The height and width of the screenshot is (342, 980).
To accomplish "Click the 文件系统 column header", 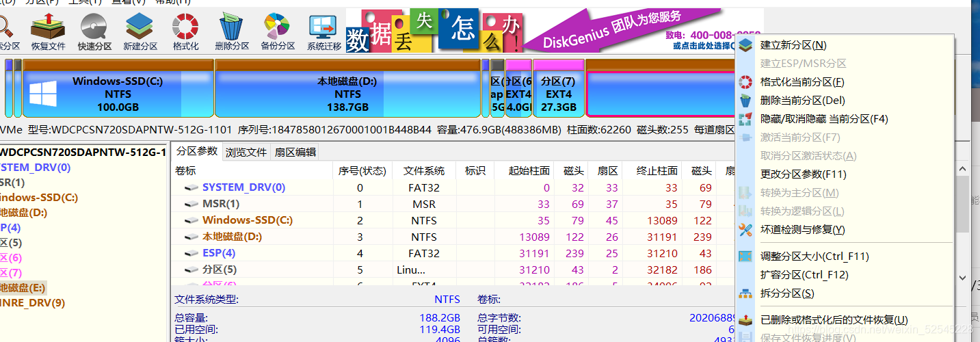I will point(424,171).
